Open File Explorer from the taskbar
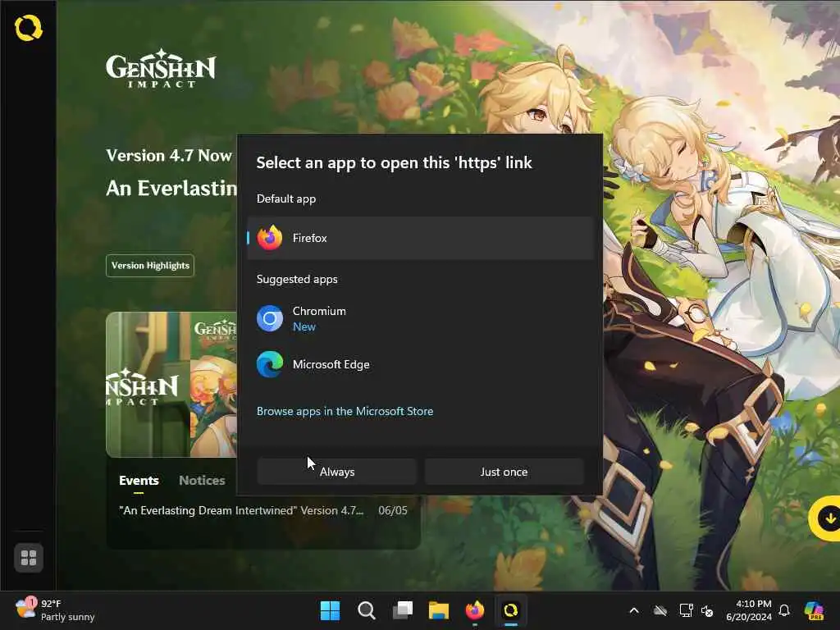 click(439, 610)
